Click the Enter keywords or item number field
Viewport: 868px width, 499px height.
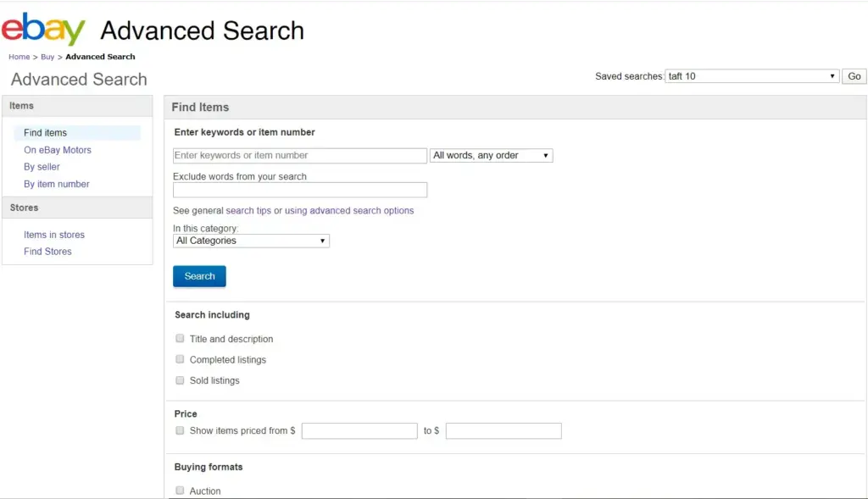point(300,156)
